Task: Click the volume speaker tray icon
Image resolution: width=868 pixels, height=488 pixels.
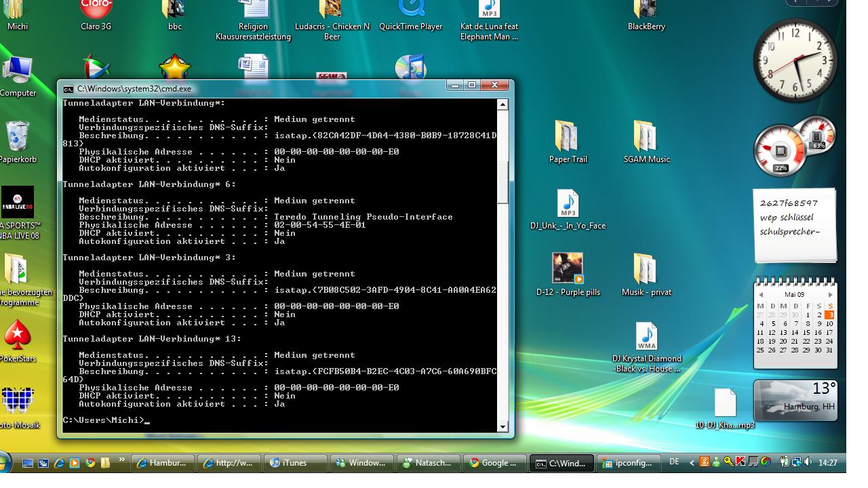Action: 808,462
